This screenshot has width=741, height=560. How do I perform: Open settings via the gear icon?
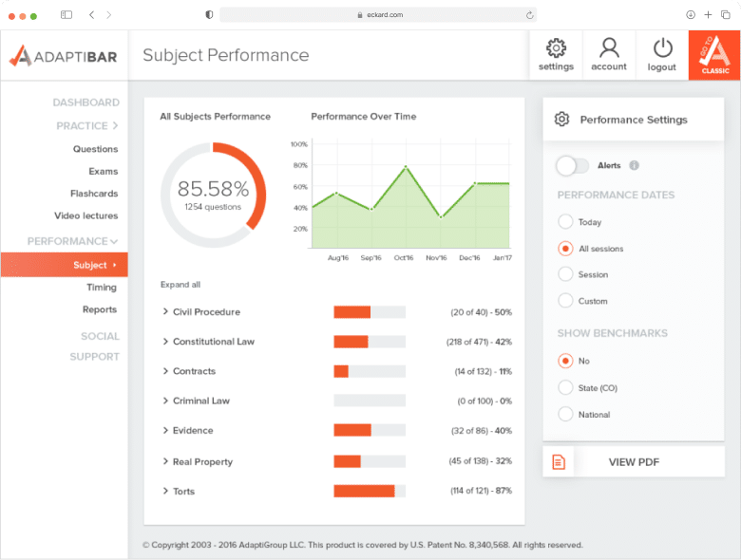(x=556, y=47)
